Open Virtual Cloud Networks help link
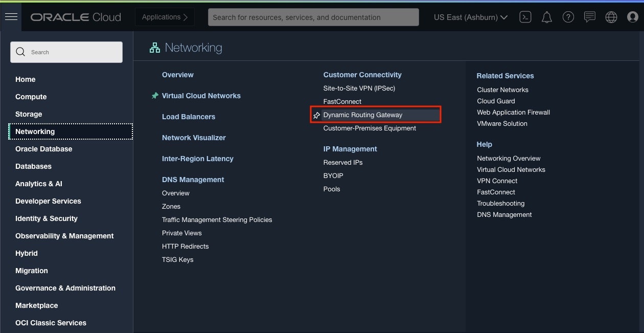The image size is (644, 333). [511, 169]
